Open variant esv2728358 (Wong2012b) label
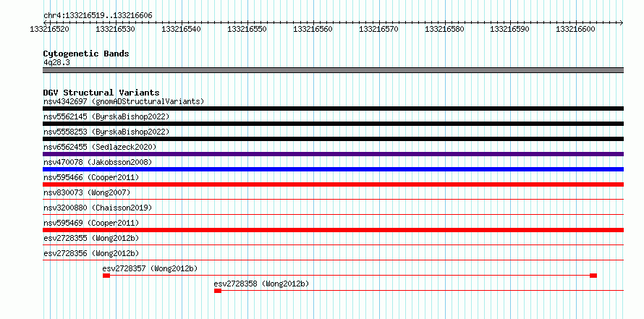This screenshot has width=644, height=319. point(262,284)
